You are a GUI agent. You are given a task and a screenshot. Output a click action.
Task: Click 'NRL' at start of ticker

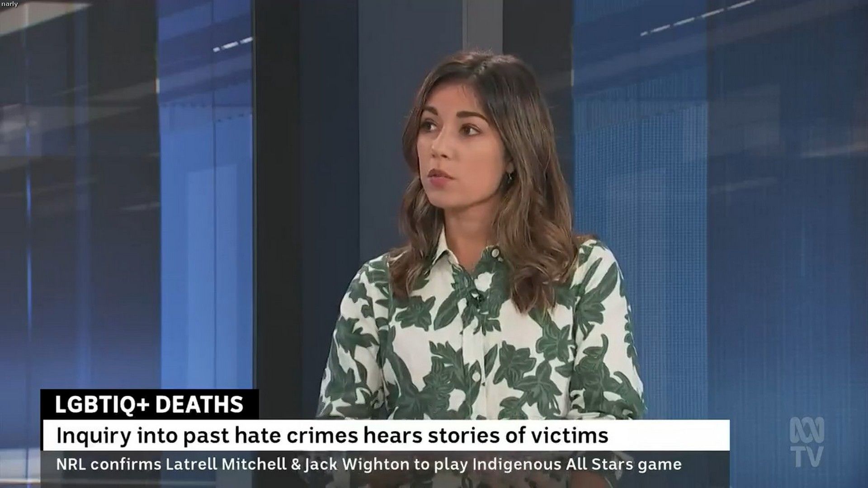click(71, 465)
